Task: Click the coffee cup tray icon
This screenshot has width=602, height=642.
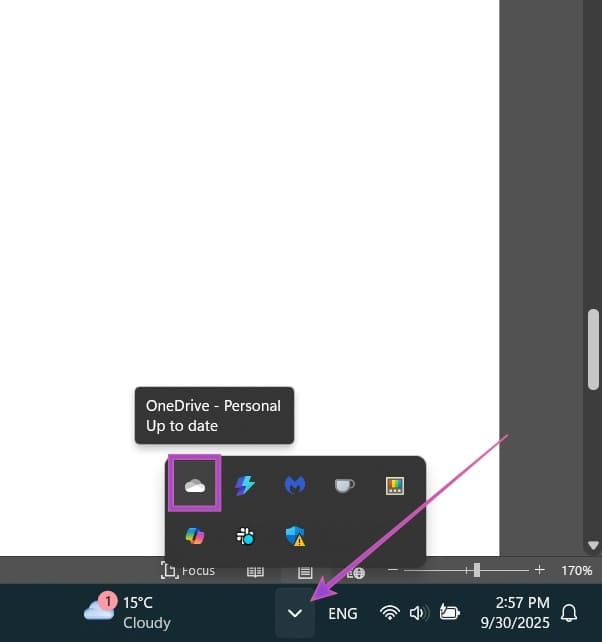Action: tap(344, 485)
